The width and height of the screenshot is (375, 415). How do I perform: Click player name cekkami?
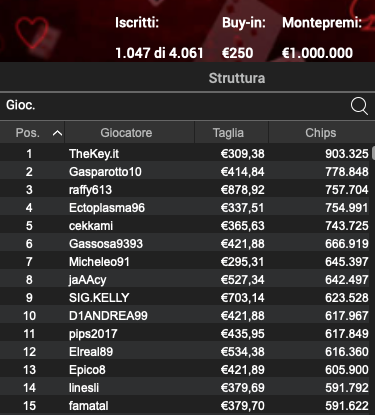pyautogui.click(x=91, y=226)
